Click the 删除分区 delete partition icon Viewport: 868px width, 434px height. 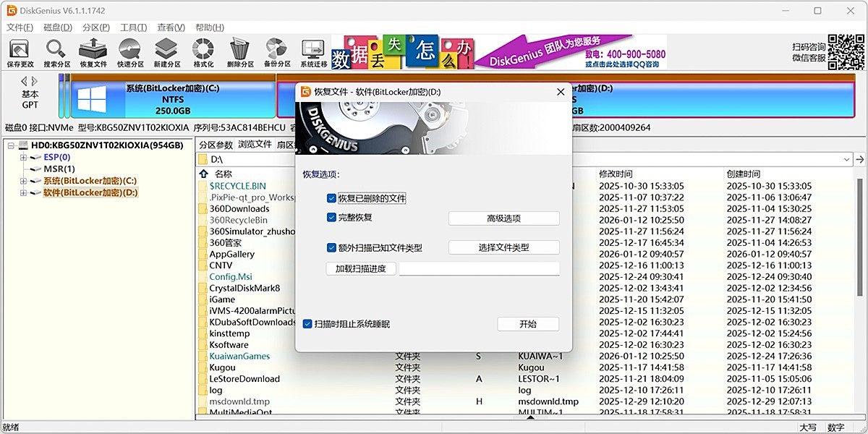pyautogui.click(x=239, y=51)
